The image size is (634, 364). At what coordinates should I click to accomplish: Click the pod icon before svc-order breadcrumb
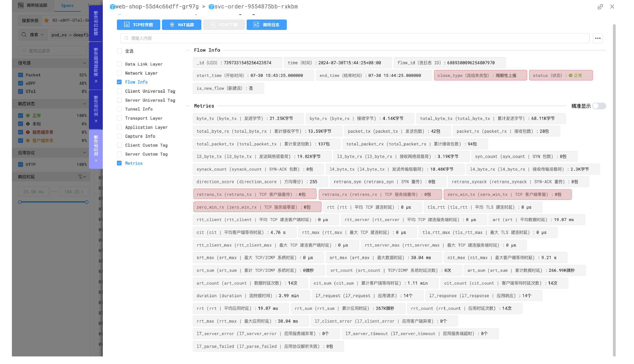[x=211, y=7]
